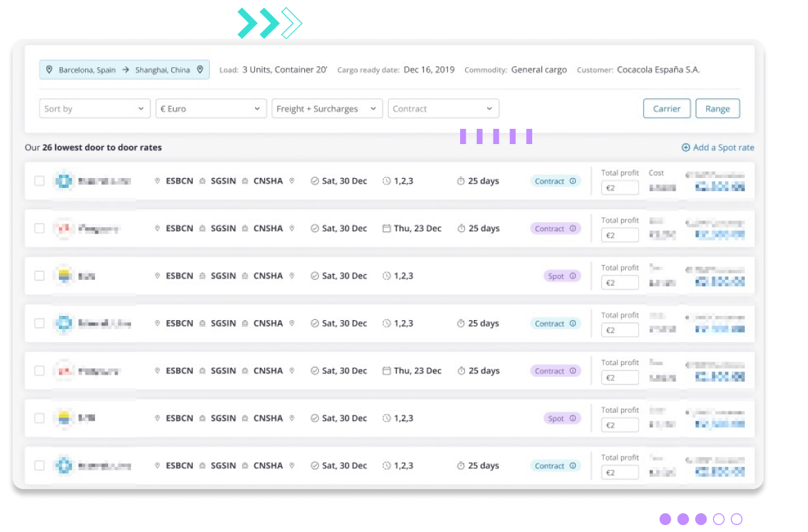Switch to Carrier view
This screenshot has height=532, width=808.
[667, 109]
